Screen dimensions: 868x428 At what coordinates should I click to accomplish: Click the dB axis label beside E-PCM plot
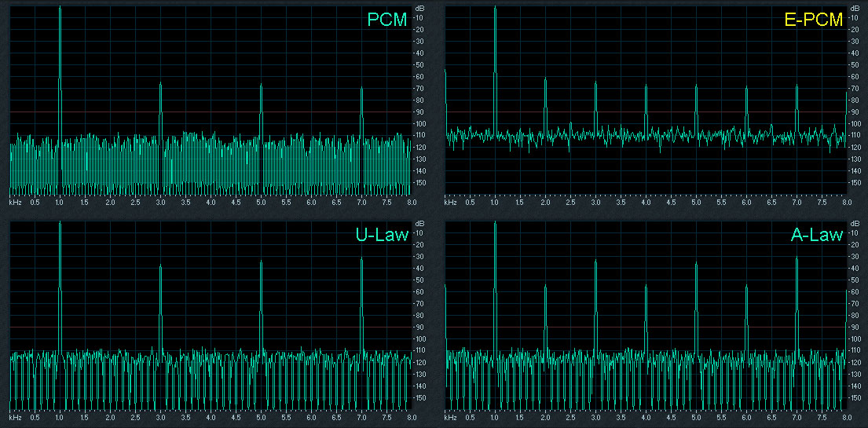855,8
